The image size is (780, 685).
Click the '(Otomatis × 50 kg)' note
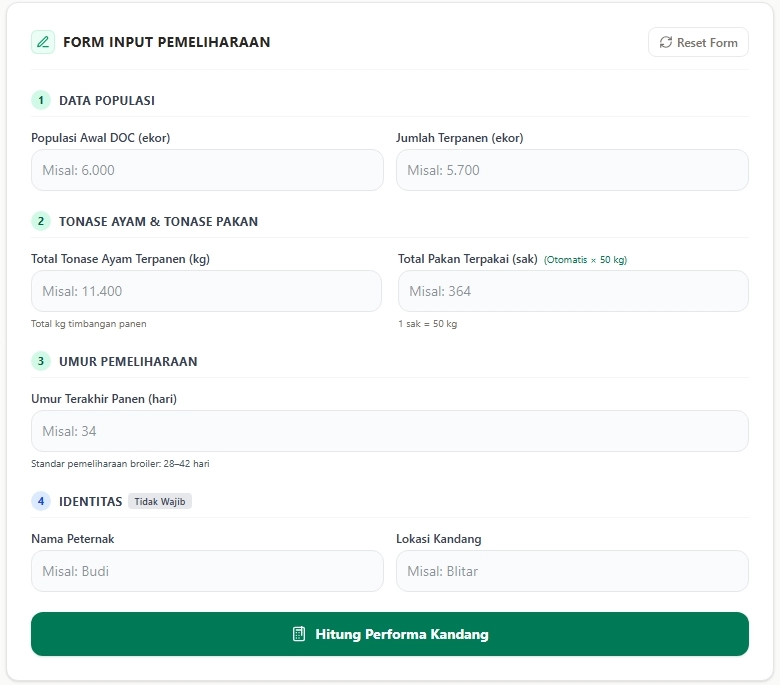tap(585, 260)
